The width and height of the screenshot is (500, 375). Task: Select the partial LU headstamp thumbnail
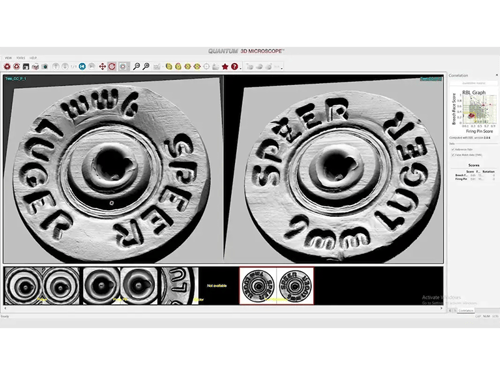click(x=179, y=286)
